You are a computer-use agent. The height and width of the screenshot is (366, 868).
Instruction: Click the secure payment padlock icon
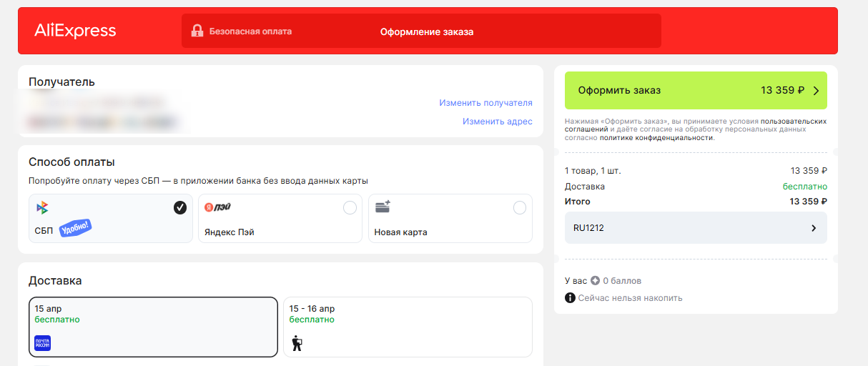[x=197, y=31]
